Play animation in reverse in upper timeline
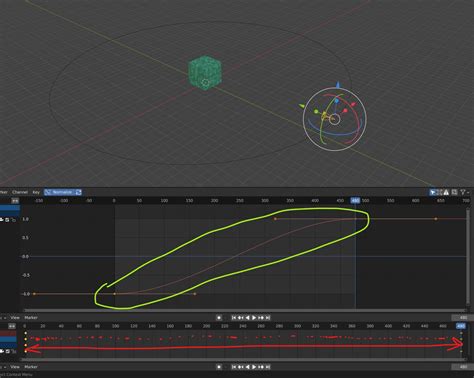 pos(247,318)
